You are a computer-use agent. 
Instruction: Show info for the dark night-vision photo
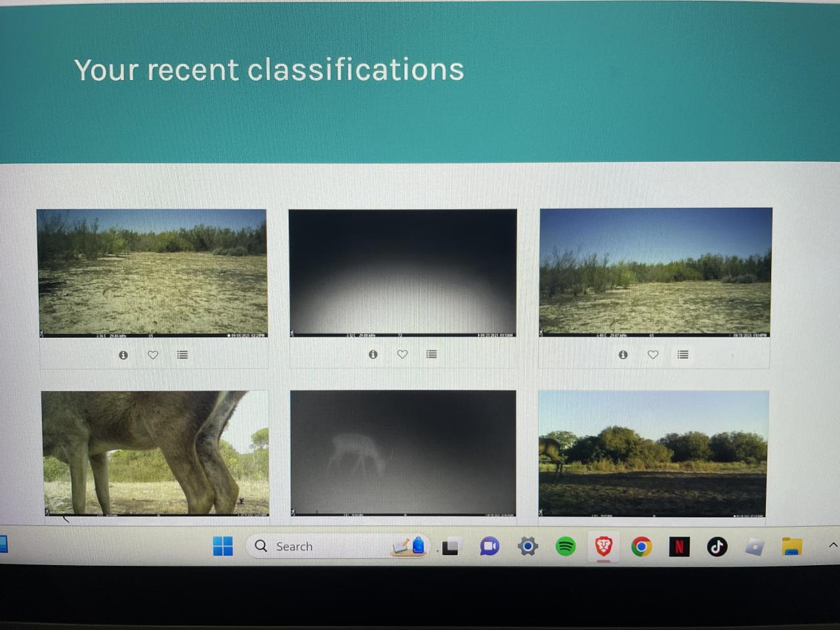tap(373, 354)
